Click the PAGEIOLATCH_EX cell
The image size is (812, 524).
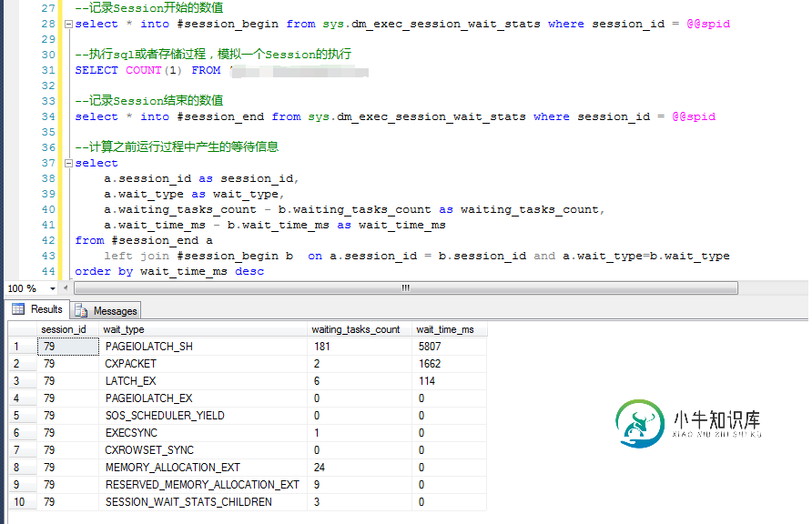(x=203, y=398)
